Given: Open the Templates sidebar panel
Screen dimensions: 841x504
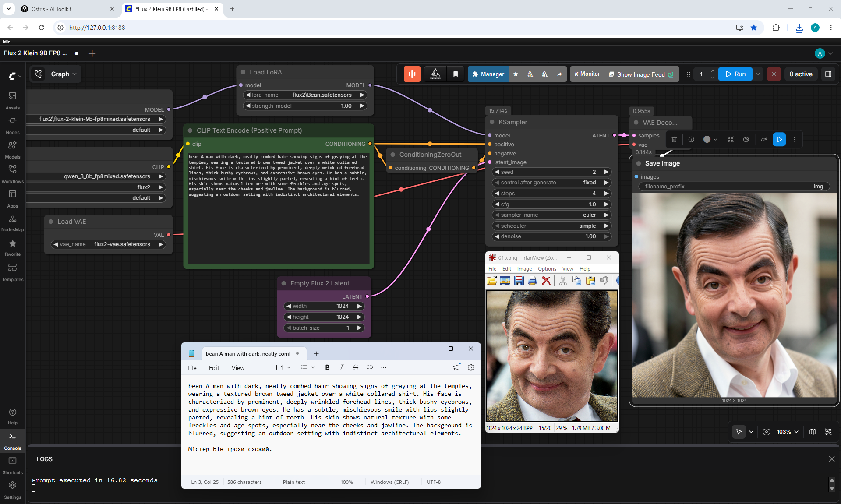Looking at the screenshot, I should [12, 272].
